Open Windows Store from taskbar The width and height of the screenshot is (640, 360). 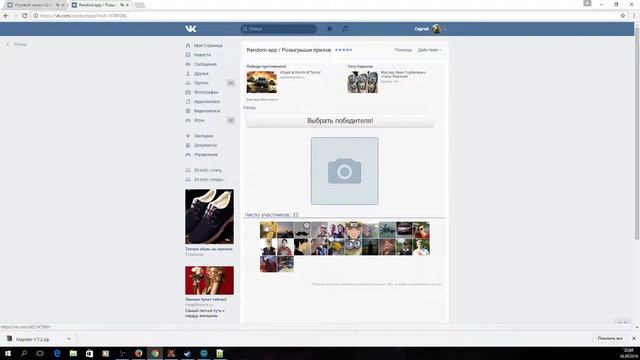coord(89,353)
